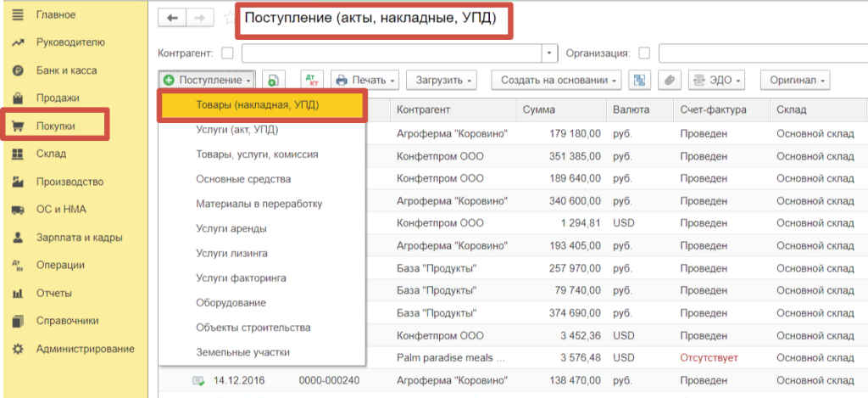Click the Оригинал button
Viewport: 868px width, 398px height.
pos(796,81)
